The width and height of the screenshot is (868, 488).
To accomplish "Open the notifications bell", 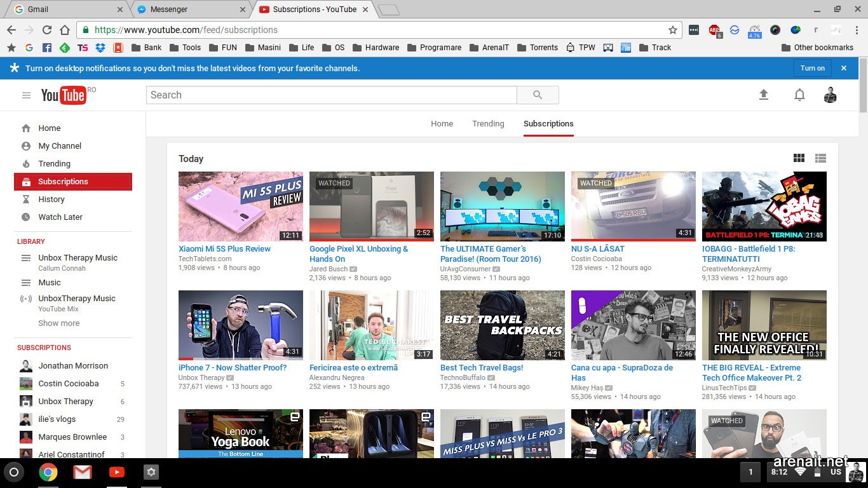I will (x=799, y=95).
